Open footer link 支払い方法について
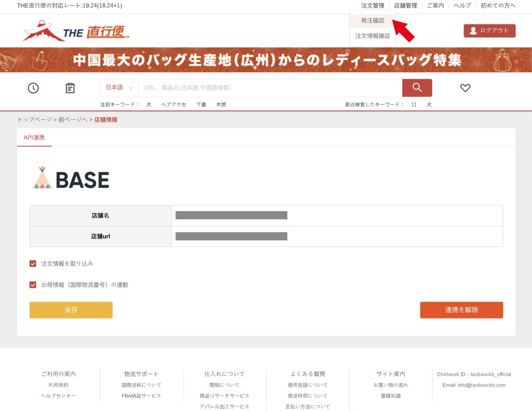This screenshot has width=532, height=411. [308, 407]
